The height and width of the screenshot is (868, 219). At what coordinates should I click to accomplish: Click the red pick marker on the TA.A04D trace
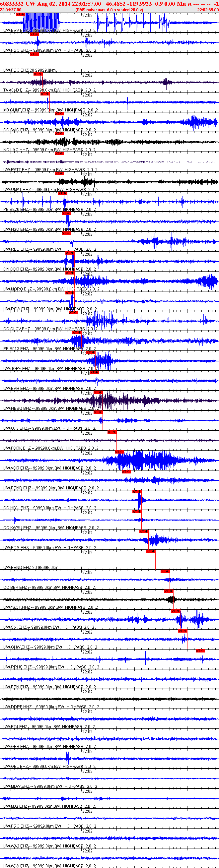tap(38, 74)
